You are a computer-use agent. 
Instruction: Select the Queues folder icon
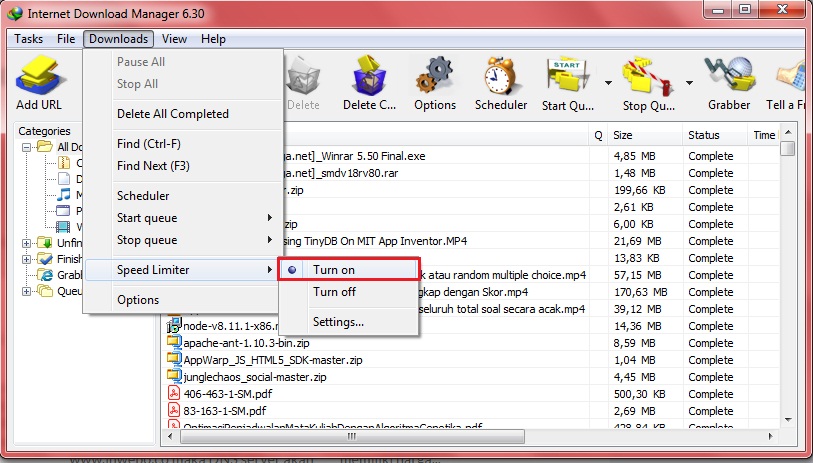coord(46,291)
